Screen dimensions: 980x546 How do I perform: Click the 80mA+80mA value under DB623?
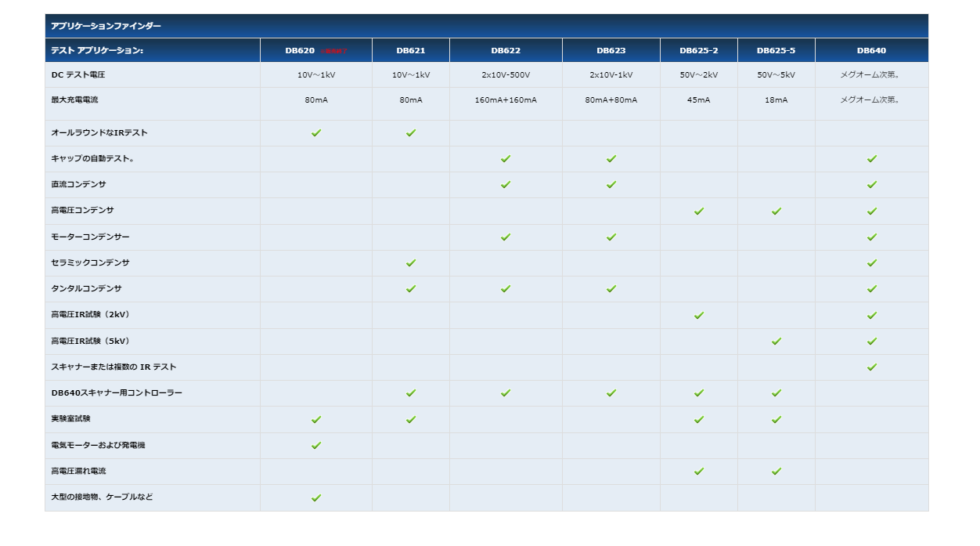tap(611, 100)
